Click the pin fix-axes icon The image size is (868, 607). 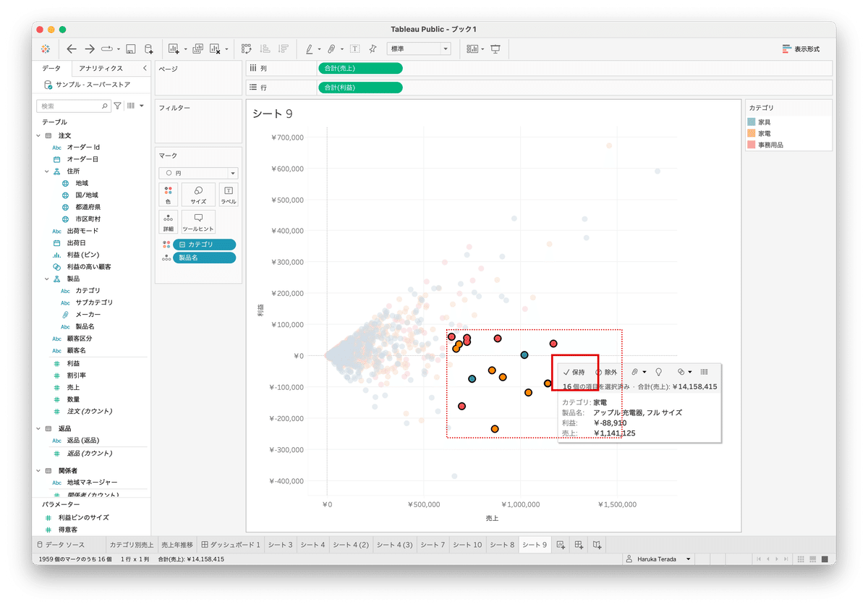373,48
